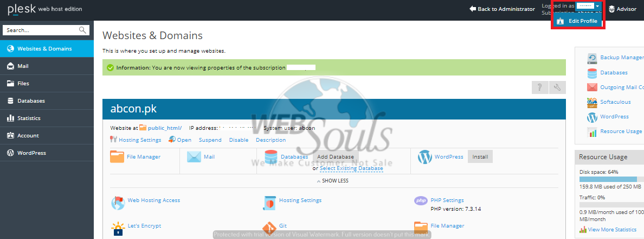Select Account in the sidebar

(x=47, y=135)
